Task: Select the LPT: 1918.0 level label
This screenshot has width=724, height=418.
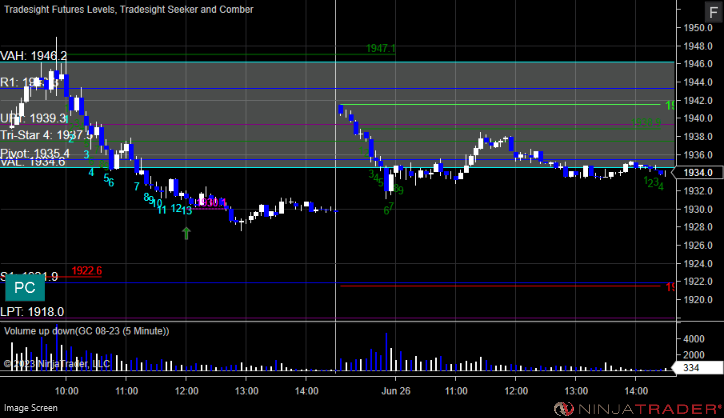Action: (32, 312)
